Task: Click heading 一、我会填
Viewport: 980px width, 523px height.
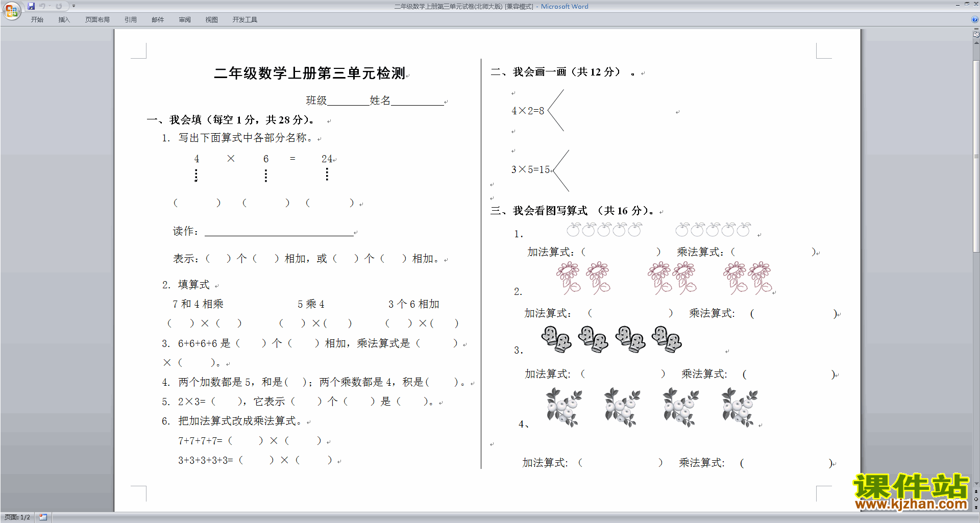Action: pos(231,120)
